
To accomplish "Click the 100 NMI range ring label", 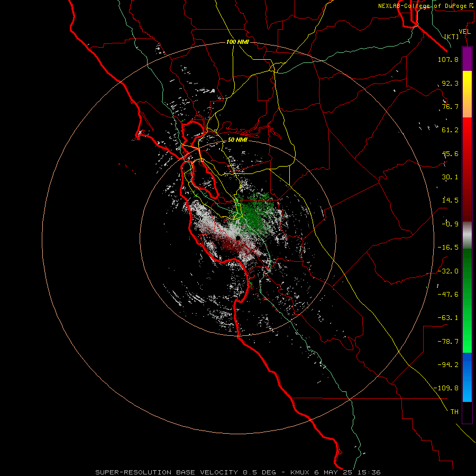I will [237, 42].
